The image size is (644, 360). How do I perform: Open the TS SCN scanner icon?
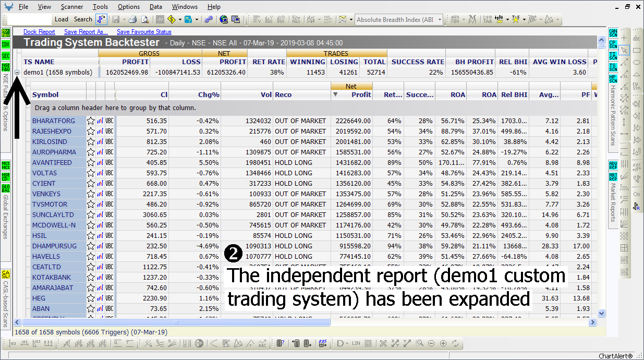(613, 67)
